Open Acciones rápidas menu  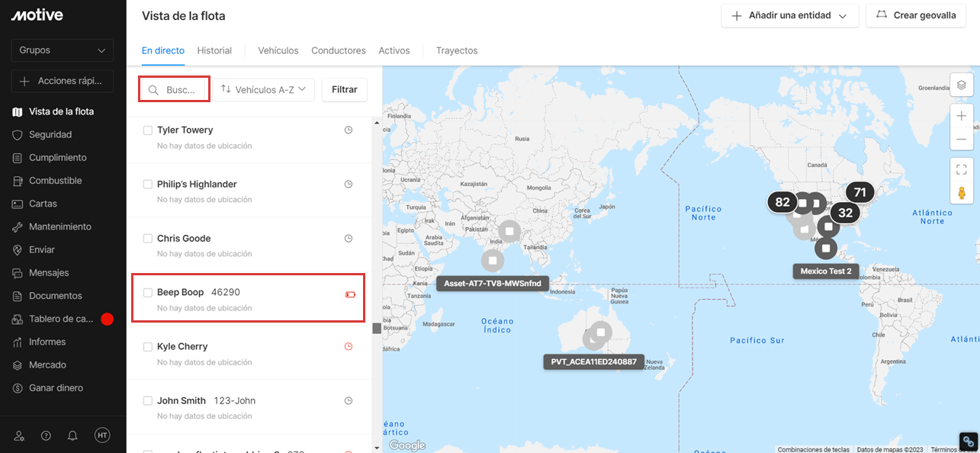click(63, 82)
